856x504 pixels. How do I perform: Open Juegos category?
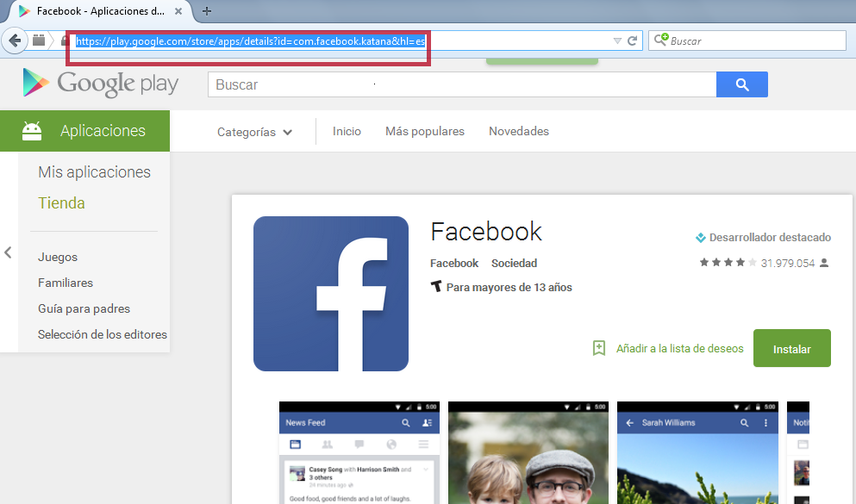[x=57, y=257]
